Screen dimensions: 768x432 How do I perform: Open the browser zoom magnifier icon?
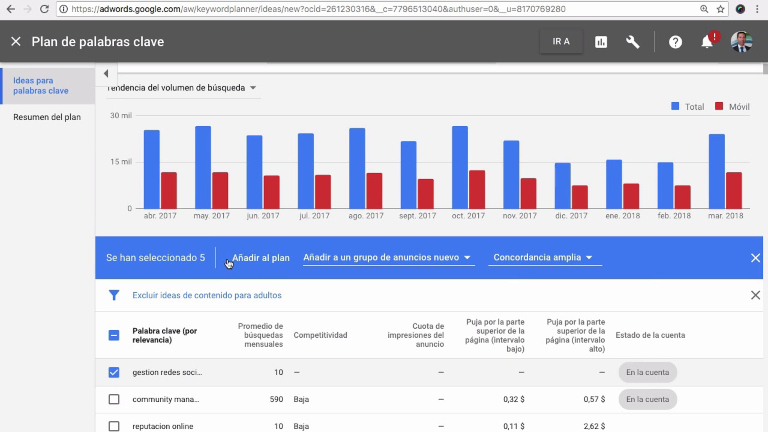704,9
